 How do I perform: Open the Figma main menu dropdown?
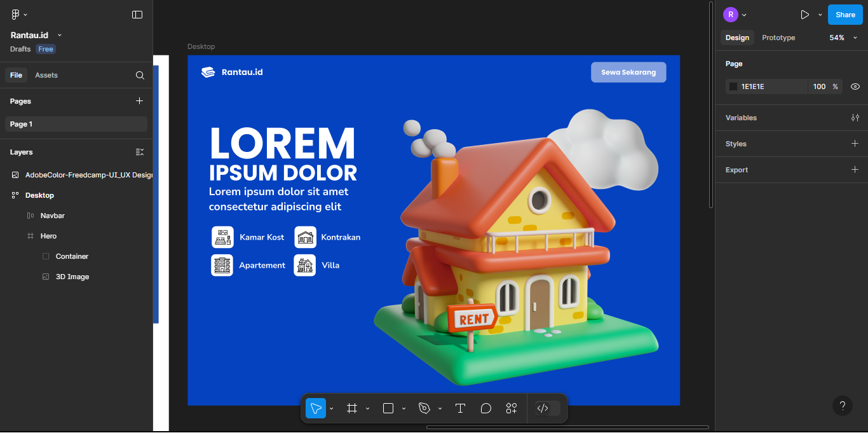[19, 15]
